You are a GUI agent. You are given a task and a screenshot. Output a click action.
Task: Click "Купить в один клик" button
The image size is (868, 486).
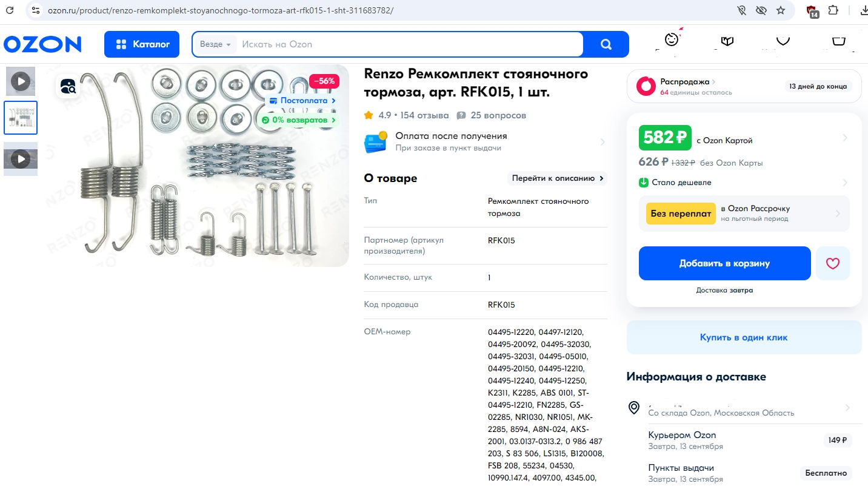tap(744, 337)
